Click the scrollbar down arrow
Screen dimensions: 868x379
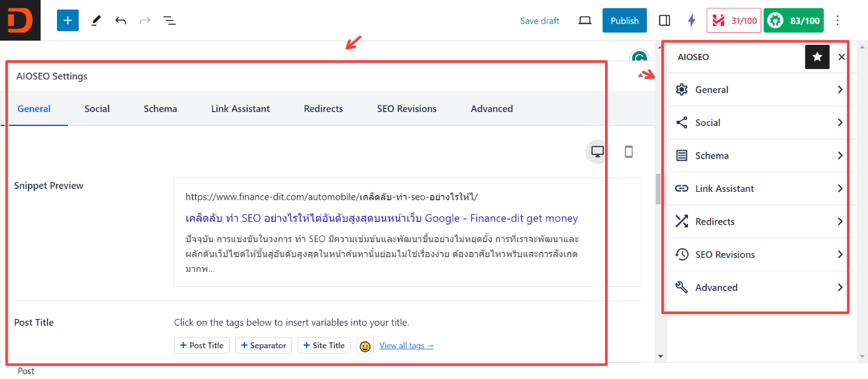[661, 357]
